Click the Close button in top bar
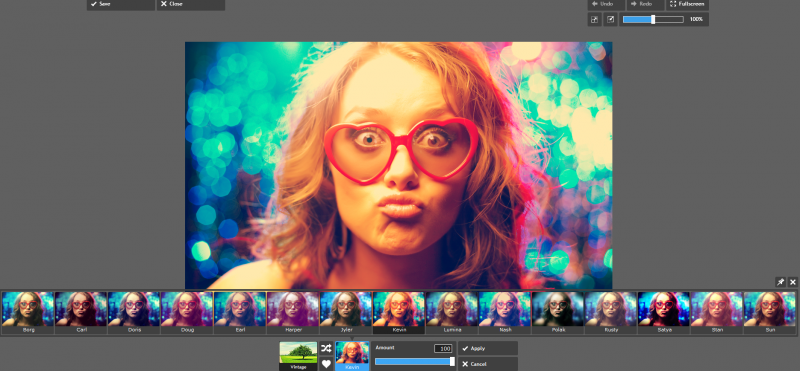800x371 pixels. pyautogui.click(x=191, y=4)
